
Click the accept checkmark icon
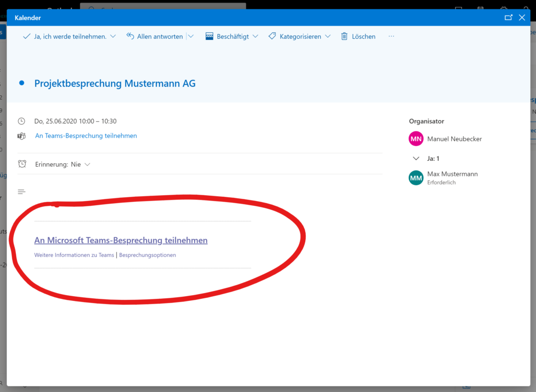(x=26, y=36)
